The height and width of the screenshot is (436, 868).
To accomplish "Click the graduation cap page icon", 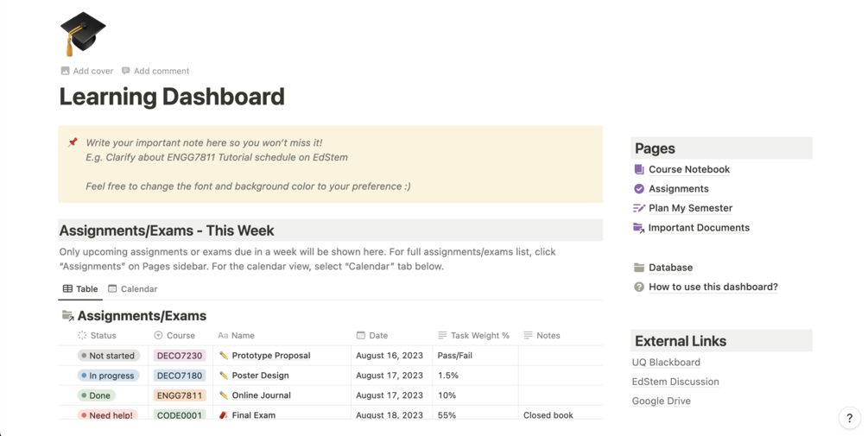I will (82, 34).
